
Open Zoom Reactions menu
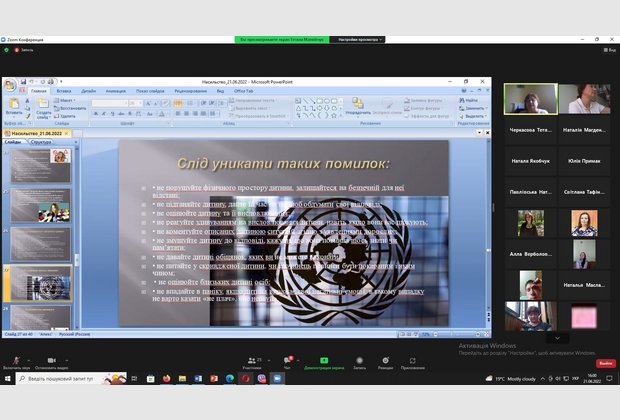(x=385, y=363)
